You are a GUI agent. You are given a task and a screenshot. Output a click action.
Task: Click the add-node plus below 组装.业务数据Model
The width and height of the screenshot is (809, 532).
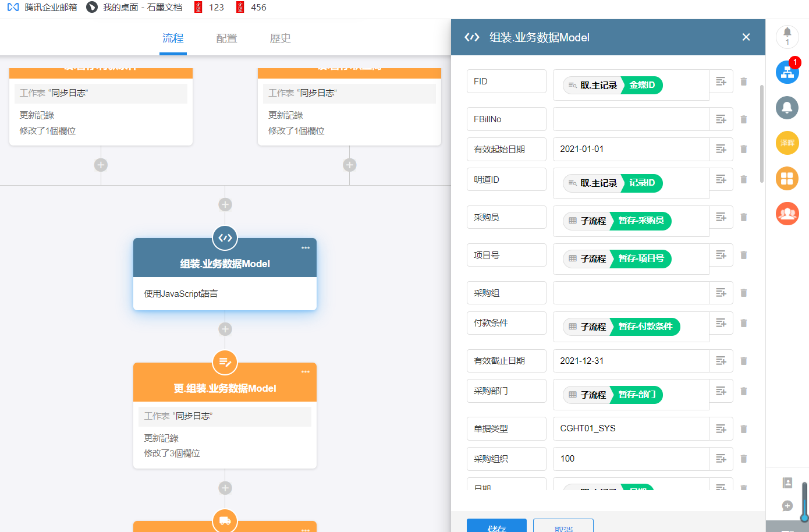coord(225,329)
